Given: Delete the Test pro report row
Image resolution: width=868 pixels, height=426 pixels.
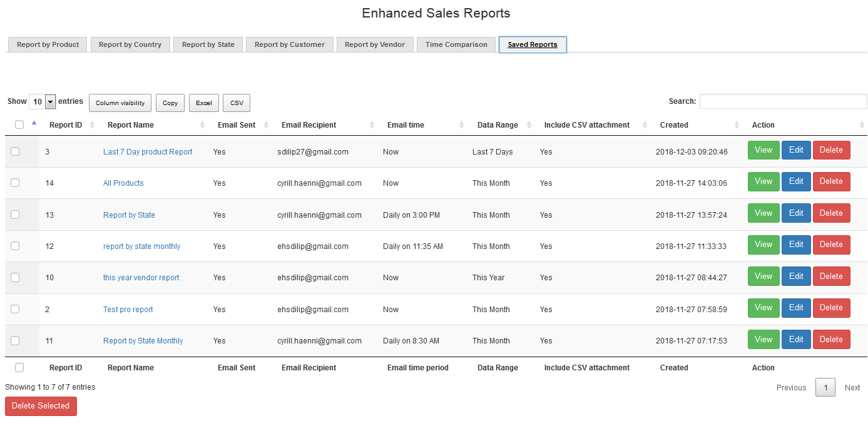Looking at the screenshot, I should pos(831,308).
